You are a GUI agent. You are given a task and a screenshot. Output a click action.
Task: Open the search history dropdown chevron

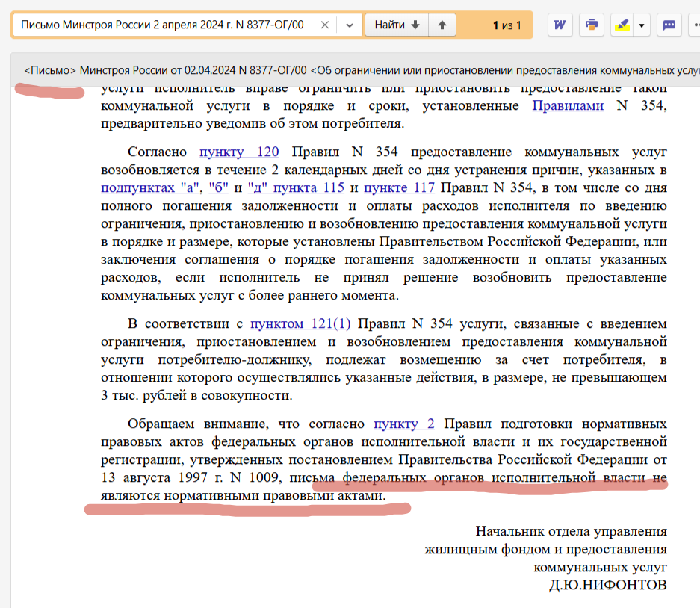(349, 25)
